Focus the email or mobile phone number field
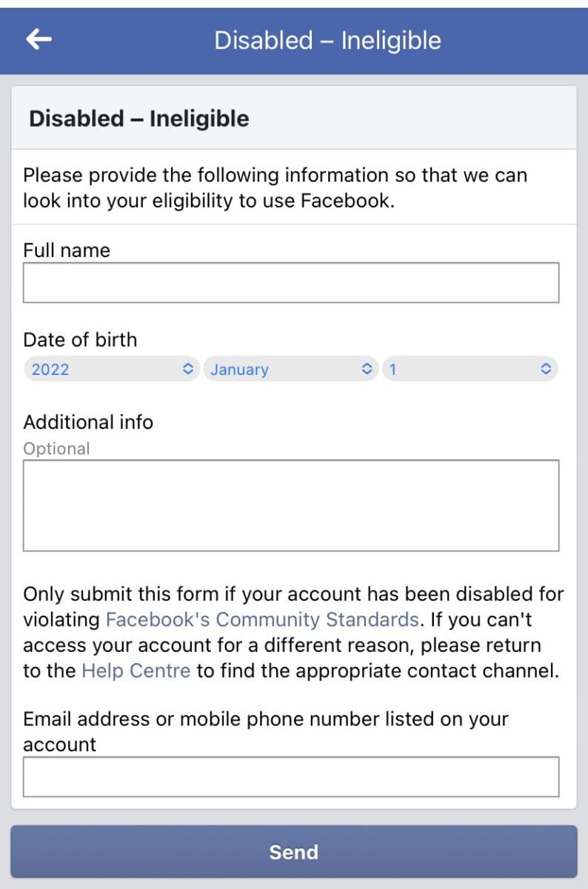This screenshot has height=889, width=588. [291, 776]
